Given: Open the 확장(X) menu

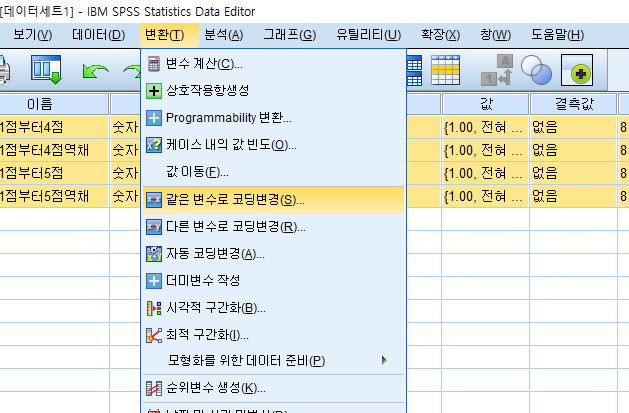Looking at the screenshot, I should coord(440,35).
